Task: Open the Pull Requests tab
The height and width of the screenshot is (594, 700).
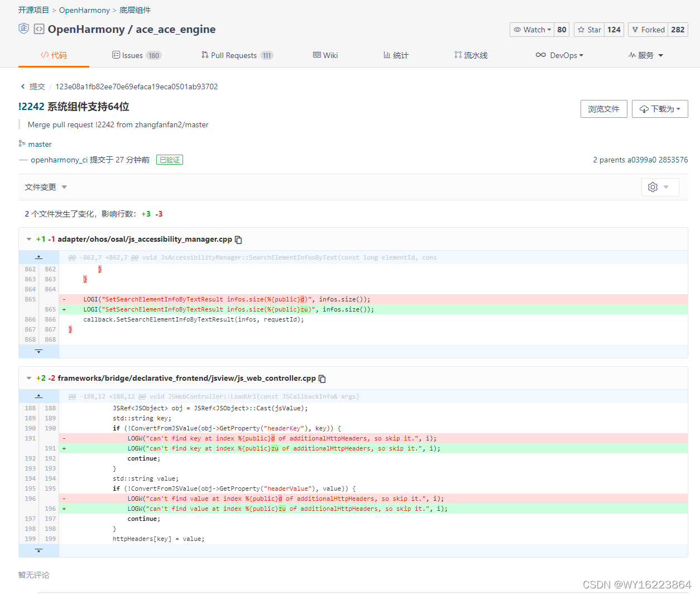Action: point(237,55)
